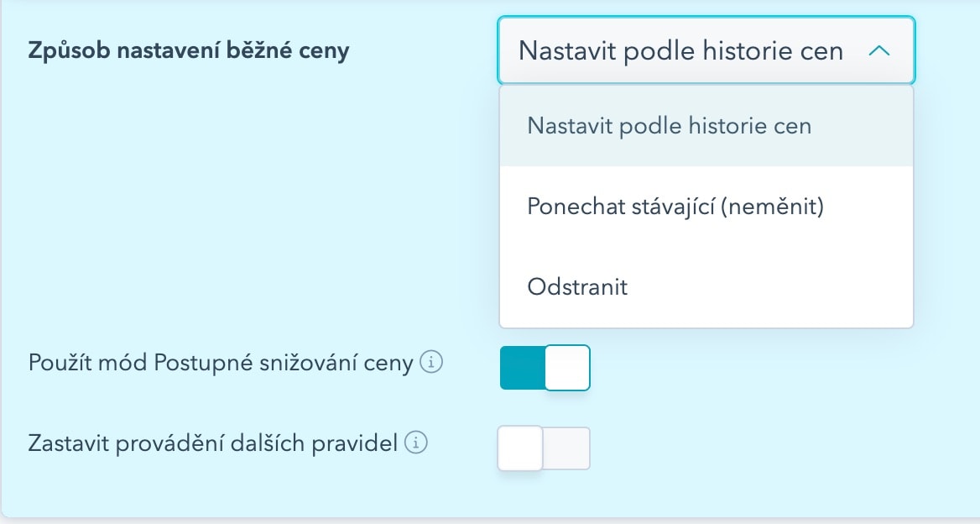Enable Zastavit provádění dalších pravidel switch
This screenshot has width=980, height=524.
tap(544, 448)
